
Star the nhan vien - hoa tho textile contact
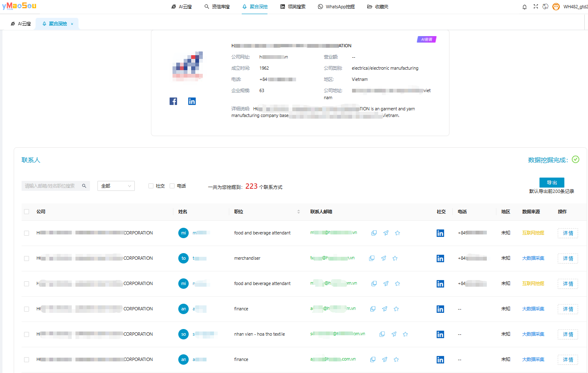coord(406,334)
